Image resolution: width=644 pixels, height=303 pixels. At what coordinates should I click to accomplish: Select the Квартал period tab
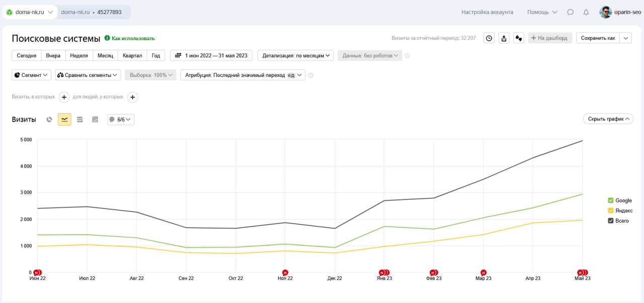(132, 55)
